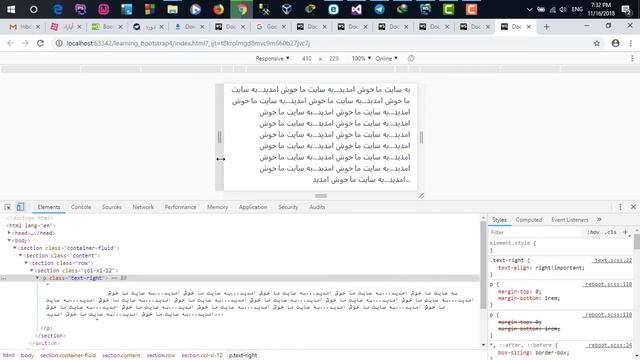Image resolution: width=640 pixels, height=360 pixels.
Task: Launch Firefox from taskbar
Action: tap(218, 9)
